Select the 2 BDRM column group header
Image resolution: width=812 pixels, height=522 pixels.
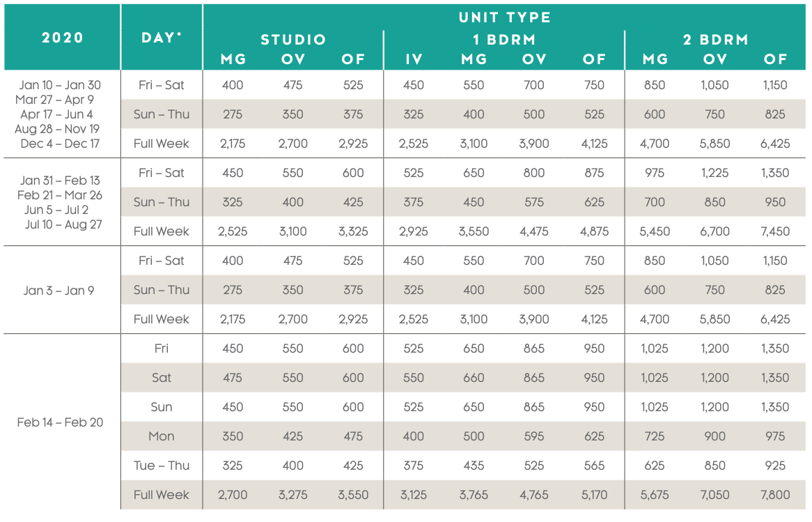point(715,40)
